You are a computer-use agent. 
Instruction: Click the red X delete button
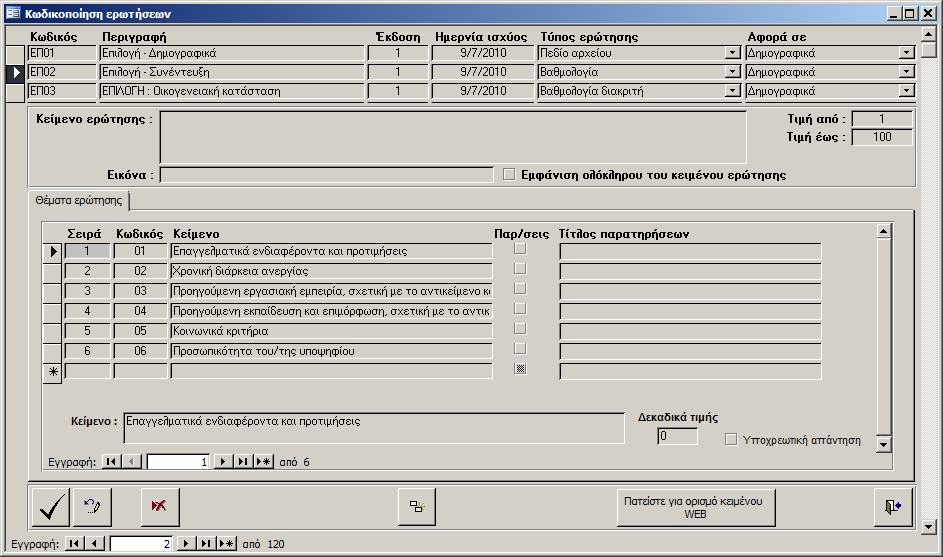[x=159, y=507]
